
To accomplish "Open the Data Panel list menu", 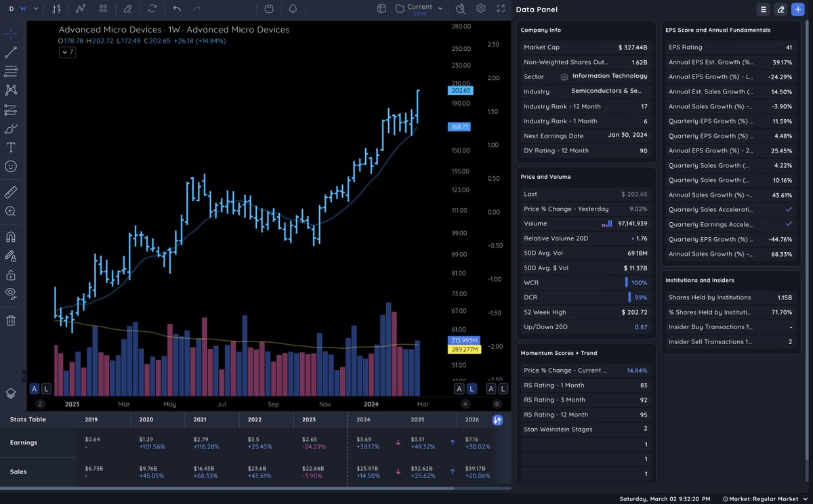I will tap(764, 9).
